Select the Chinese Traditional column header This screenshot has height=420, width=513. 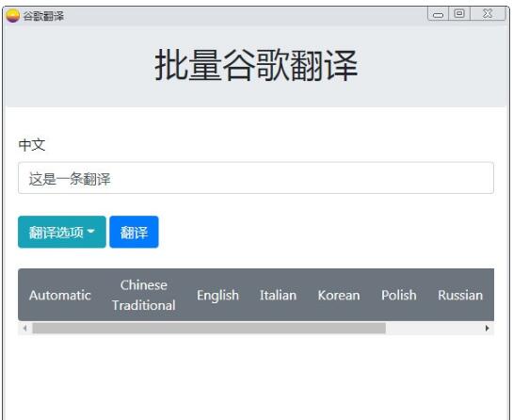pyautogui.click(x=144, y=295)
